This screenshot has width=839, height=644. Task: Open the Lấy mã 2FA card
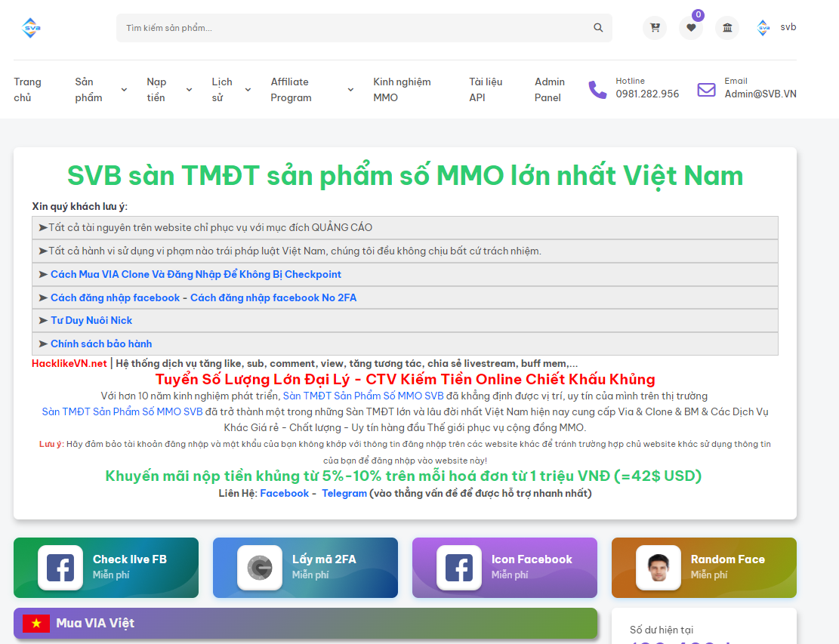tap(306, 568)
